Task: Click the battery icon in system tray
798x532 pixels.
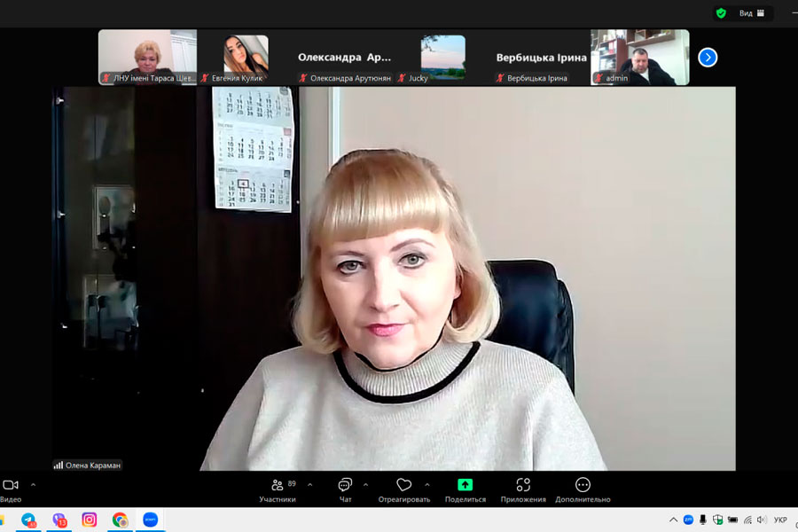Action: [x=733, y=520]
